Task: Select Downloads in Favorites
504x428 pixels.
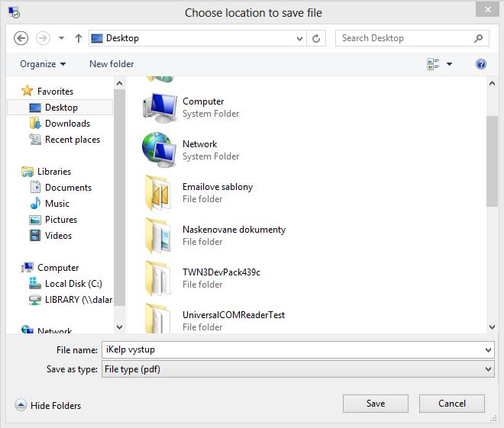Action: click(67, 124)
